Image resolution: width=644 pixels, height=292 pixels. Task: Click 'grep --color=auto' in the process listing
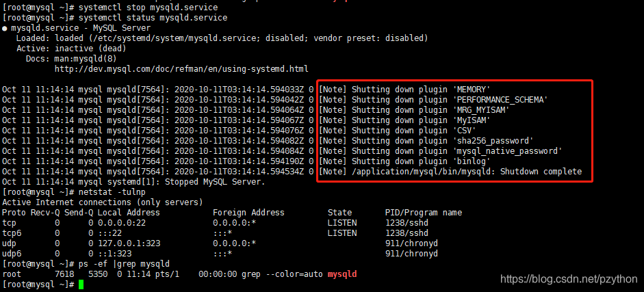(x=282, y=274)
